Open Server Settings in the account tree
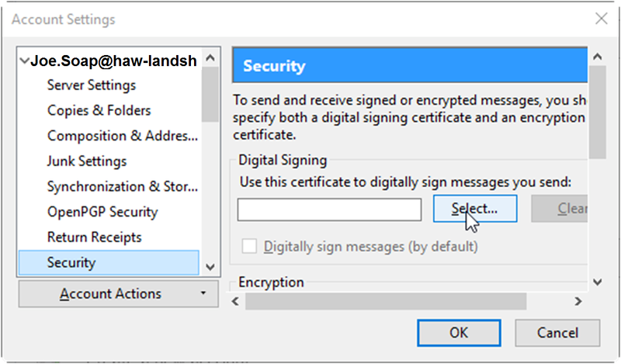The height and width of the screenshot is (364, 621). point(92,85)
